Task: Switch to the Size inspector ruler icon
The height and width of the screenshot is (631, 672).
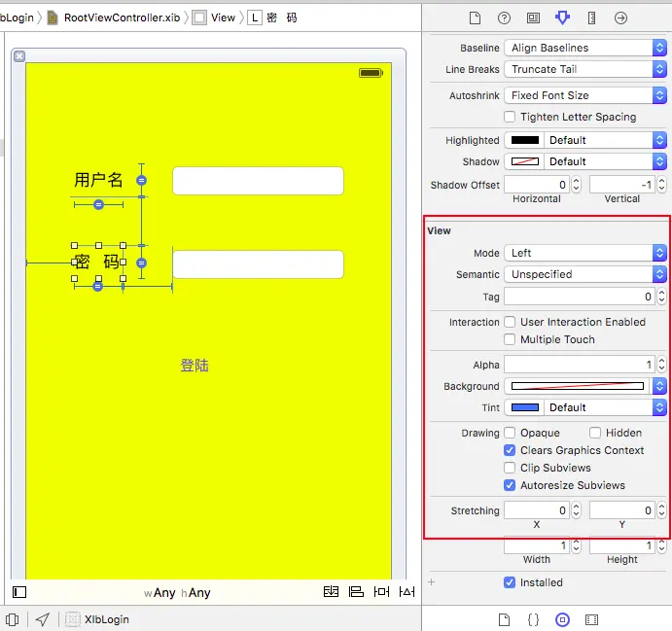Action: [x=591, y=18]
